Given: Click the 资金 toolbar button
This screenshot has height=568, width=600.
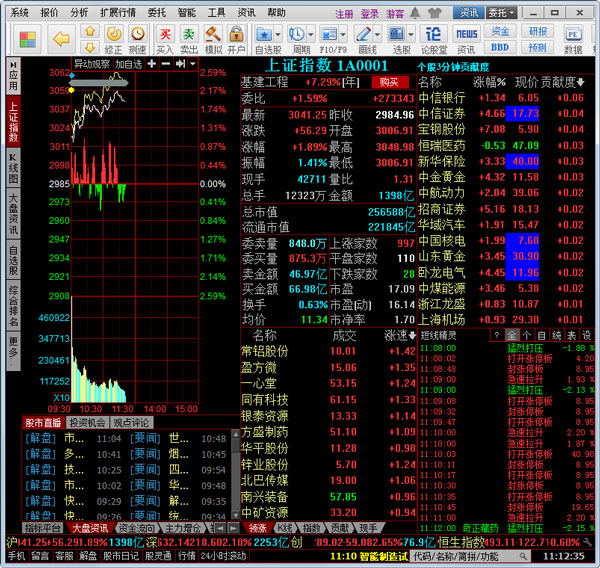Looking at the screenshot, I should (500, 31).
